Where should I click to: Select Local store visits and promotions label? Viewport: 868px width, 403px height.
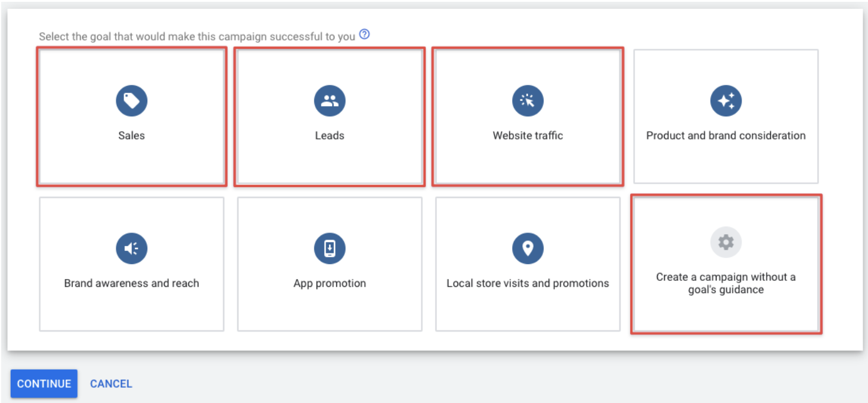528,283
